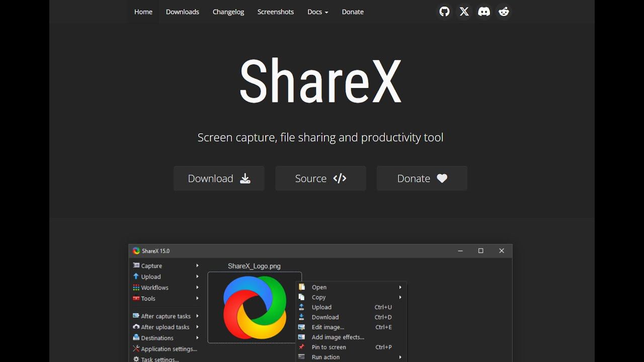Click the tagline about screen capture
The image size is (644, 362).
pyautogui.click(x=320, y=137)
